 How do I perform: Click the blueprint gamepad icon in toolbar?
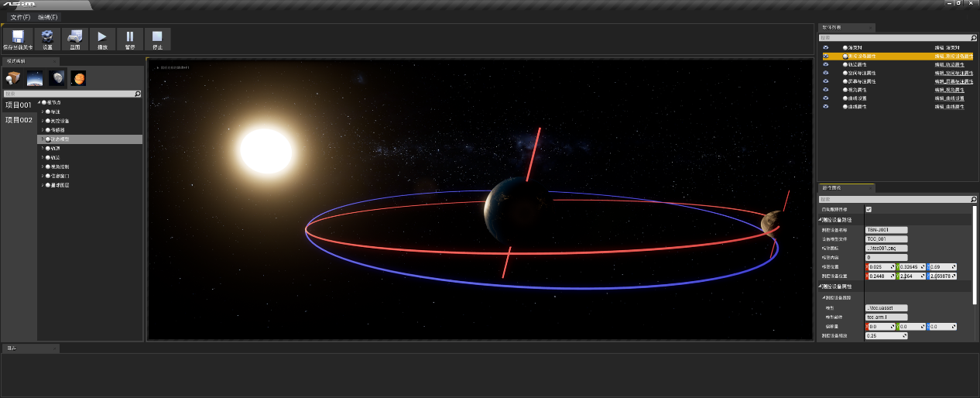(75, 36)
